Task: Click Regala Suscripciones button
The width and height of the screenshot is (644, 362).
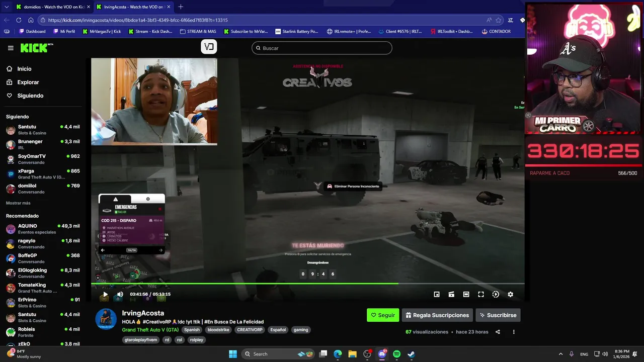Action: (x=437, y=315)
